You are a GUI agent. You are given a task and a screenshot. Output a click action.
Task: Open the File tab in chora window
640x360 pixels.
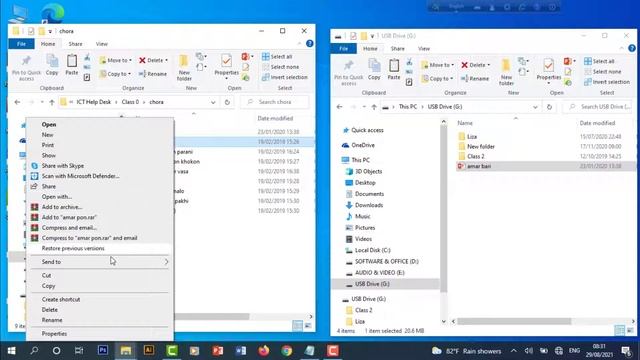click(x=21, y=44)
